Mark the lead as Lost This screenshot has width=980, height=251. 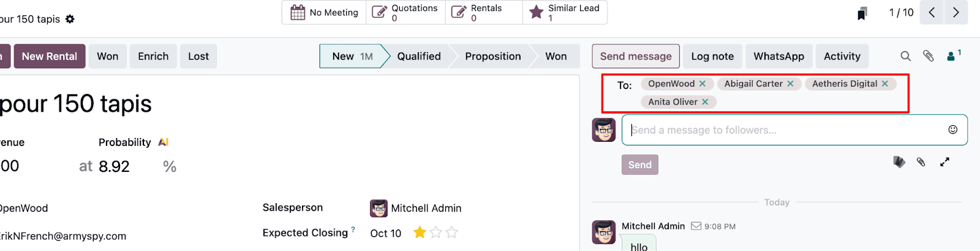click(x=198, y=56)
